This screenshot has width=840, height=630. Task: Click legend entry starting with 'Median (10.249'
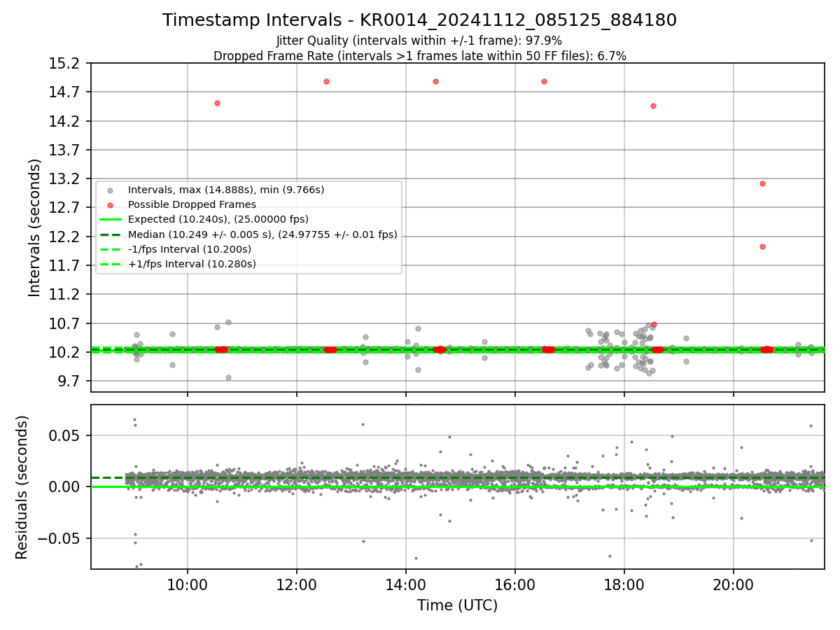[x=262, y=234]
